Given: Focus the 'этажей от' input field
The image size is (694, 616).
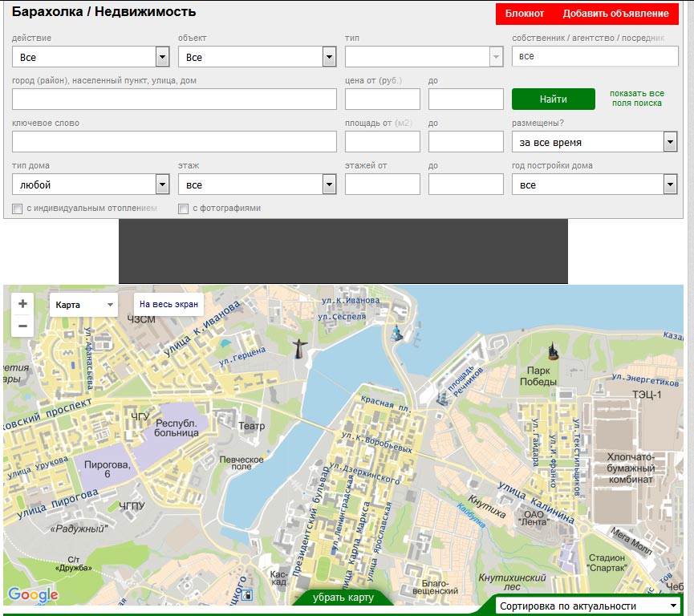Looking at the screenshot, I should point(383,184).
